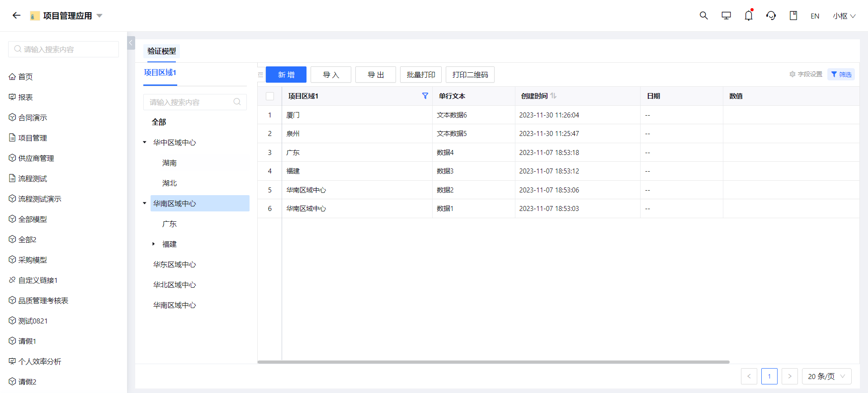Image resolution: width=868 pixels, height=393 pixels.
Task: Go to previous page arrow
Action: point(749,376)
